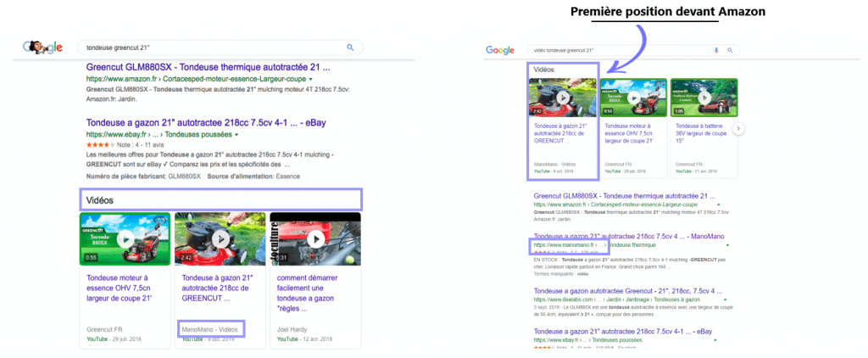The height and width of the screenshot is (358, 868).
Task: Click the 'Tondeuse moteur à essence OHV' video title on the doodle-logo page
Action: pyautogui.click(x=120, y=288)
